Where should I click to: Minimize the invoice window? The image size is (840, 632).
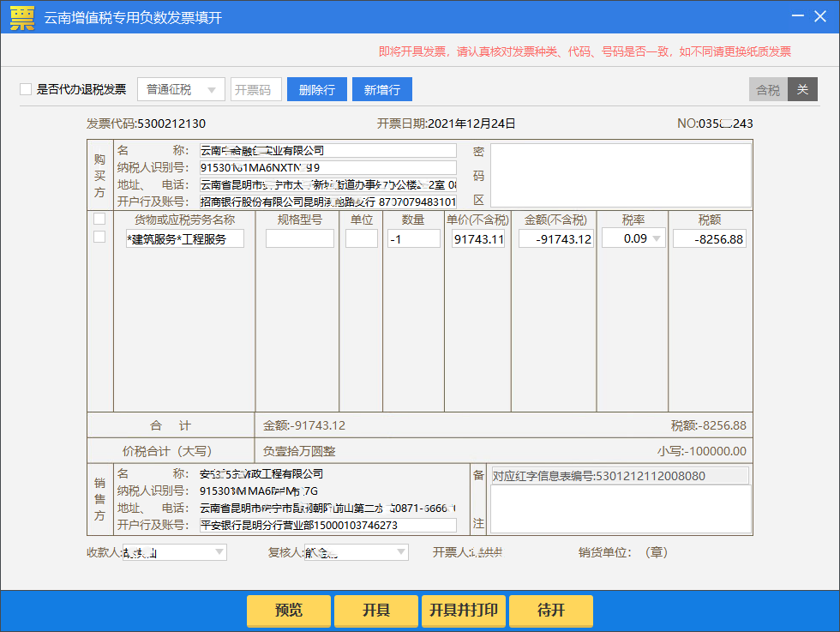tap(798, 16)
